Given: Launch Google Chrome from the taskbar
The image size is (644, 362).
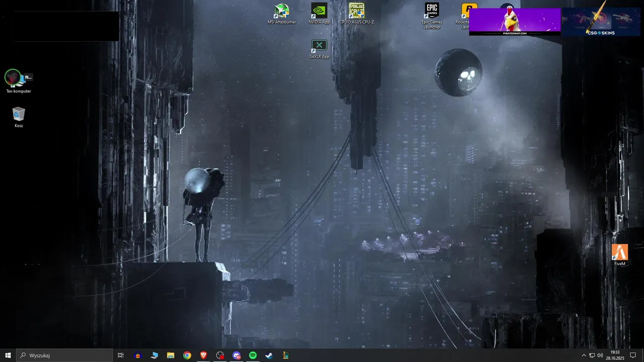Looking at the screenshot, I should (x=187, y=355).
